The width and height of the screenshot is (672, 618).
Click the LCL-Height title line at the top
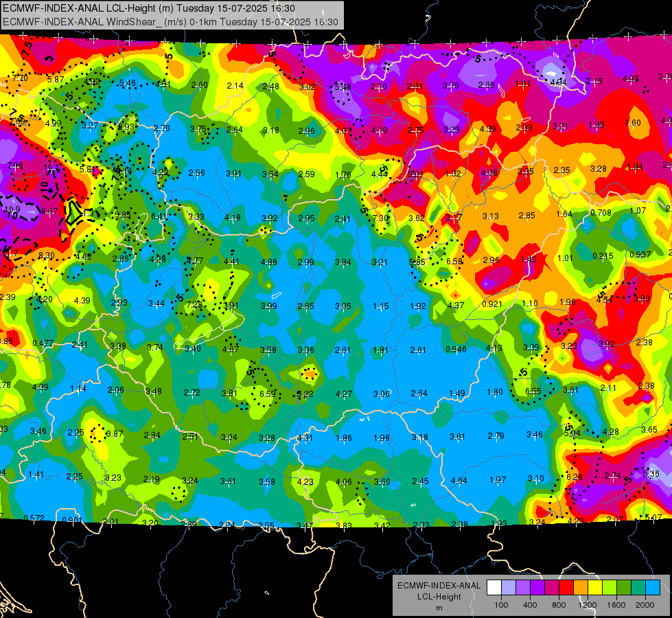pyautogui.click(x=149, y=8)
